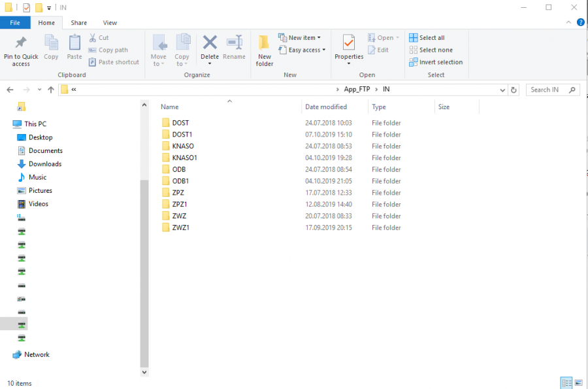Image resolution: width=588 pixels, height=389 pixels.
Task: Open Help via question mark icon
Action: point(581,22)
